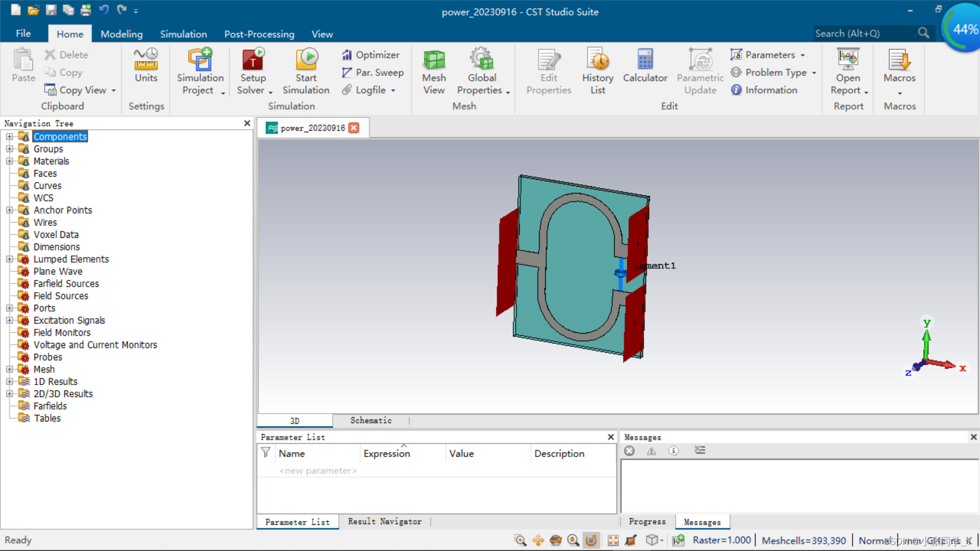
Task: Expand the Lumped Elements tree node
Action: [x=9, y=259]
